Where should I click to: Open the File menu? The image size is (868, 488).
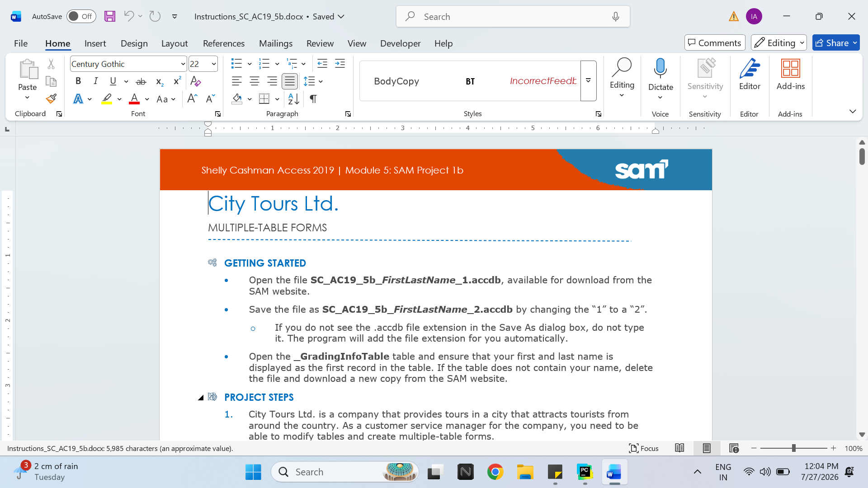coord(21,43)
